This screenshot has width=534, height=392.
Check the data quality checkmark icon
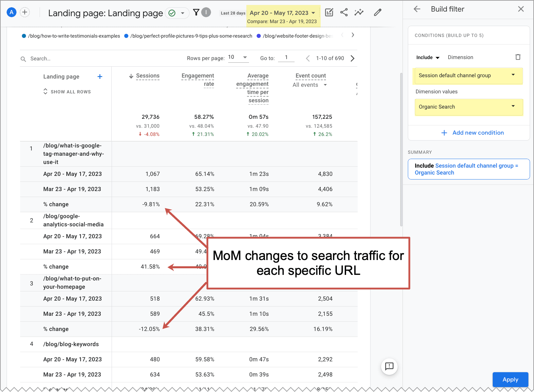172,13
